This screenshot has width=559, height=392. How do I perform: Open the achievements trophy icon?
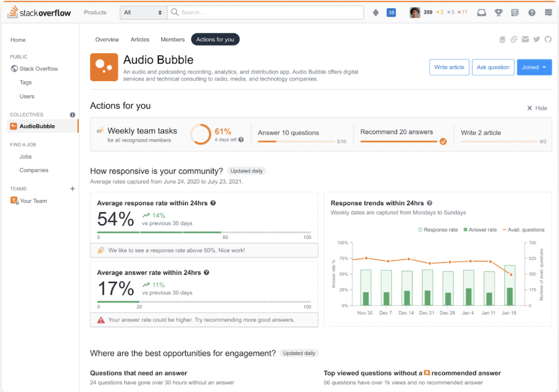coord(498,12)
